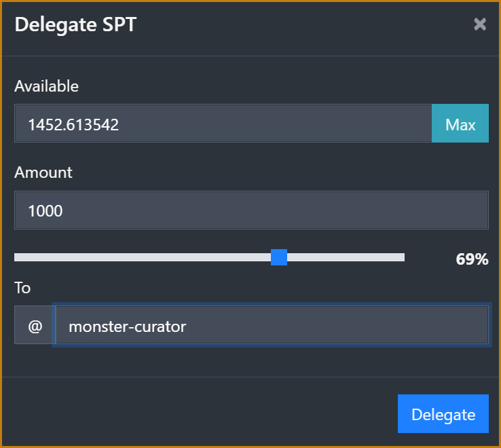Screen dimensions: 501x448
Task: Confirm with the blue Delegate button
Action: [443, 414]
